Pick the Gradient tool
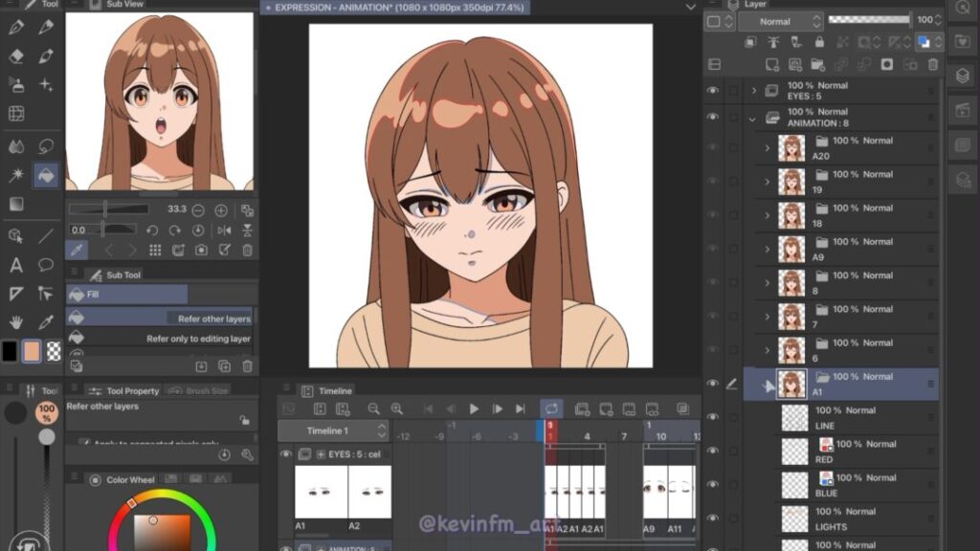This screenshot has width=980, height=551. [x=16, y=204]
